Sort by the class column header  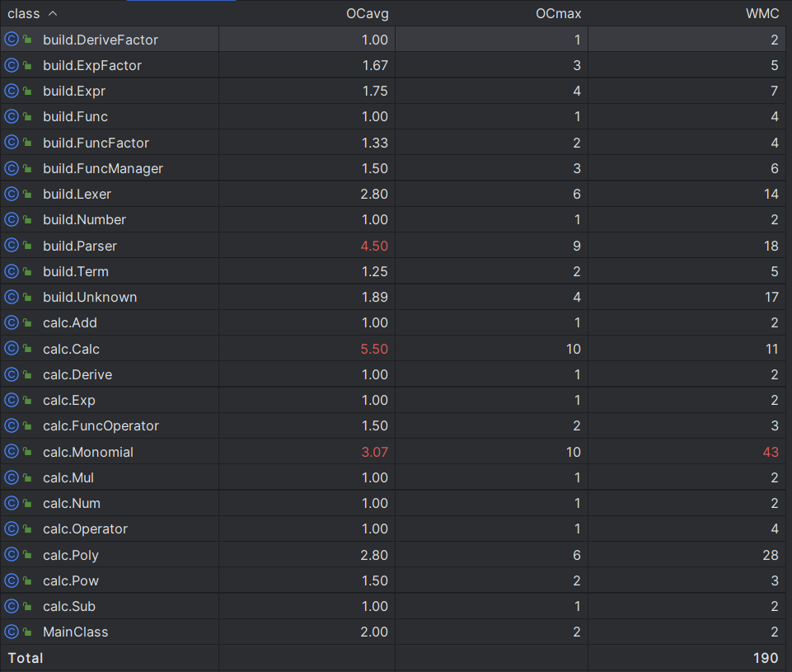tap(24, 14)
